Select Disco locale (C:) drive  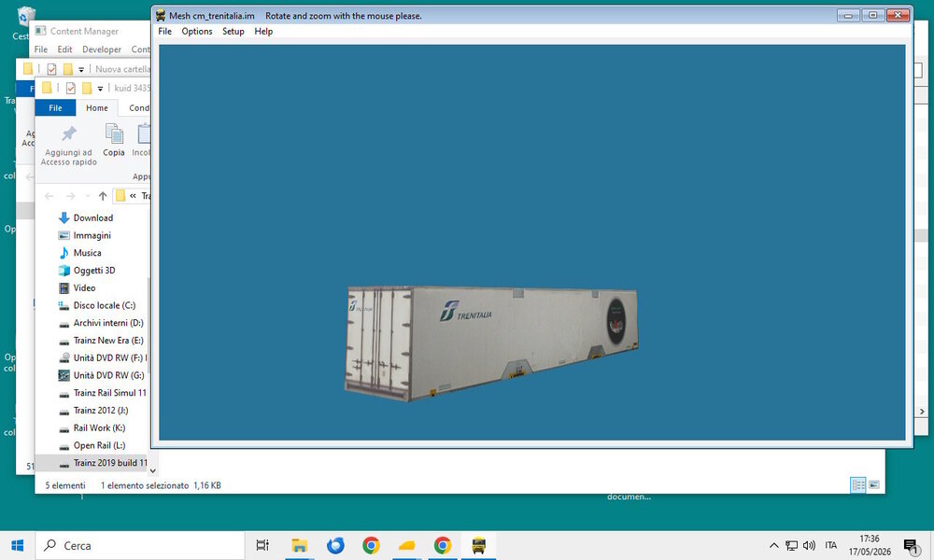click(105, 305)
